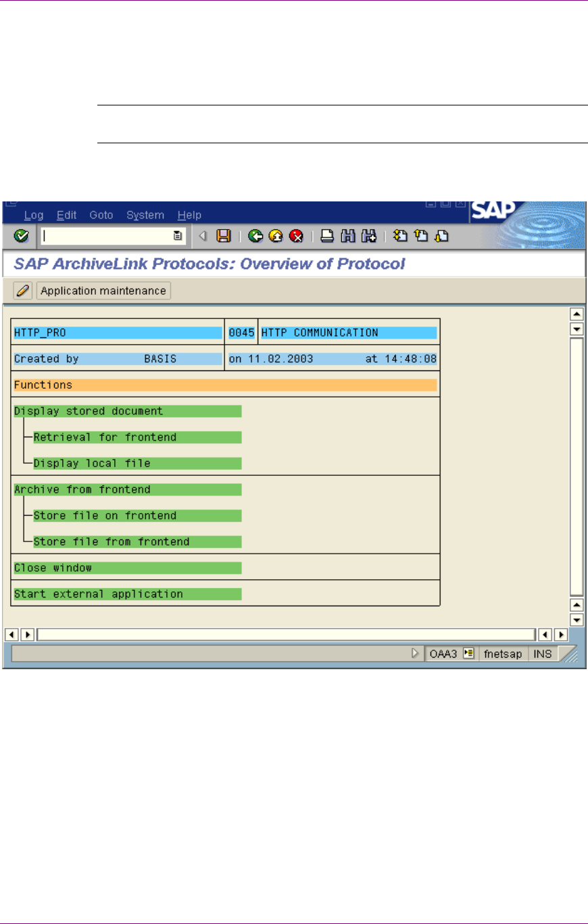Click the top vertical scroll down arrow
The image size is (588, 924).
click(577, 329)
